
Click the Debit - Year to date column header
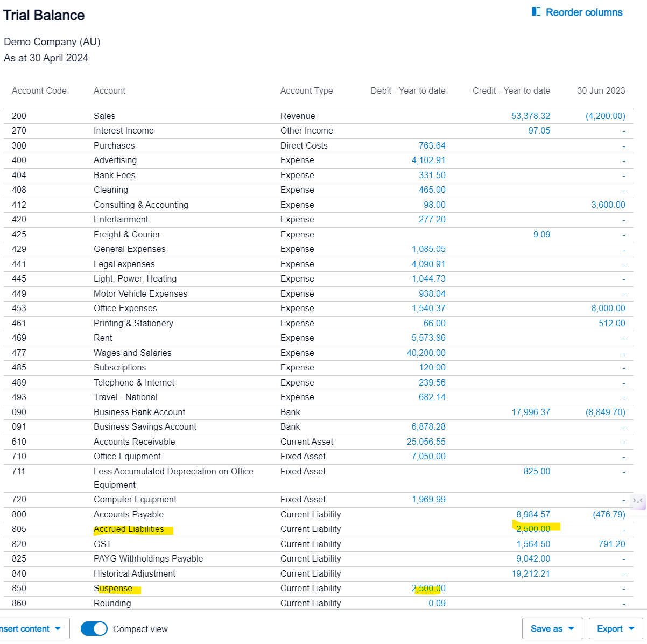pos(407,90)
